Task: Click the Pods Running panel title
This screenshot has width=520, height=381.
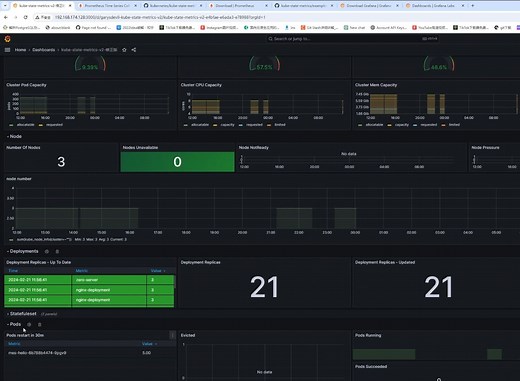Action: [x=368, y=335]
